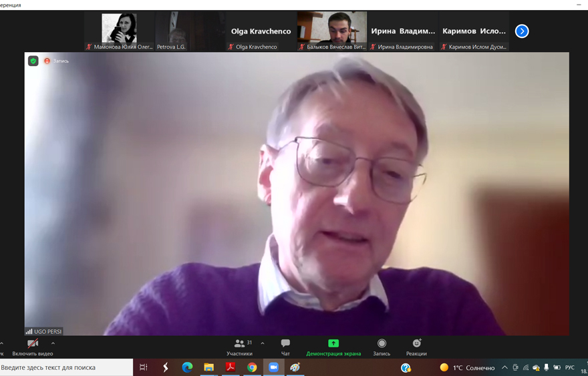Click the green encryption shield icon
The image size is (588, 376).
(x=33, y=61)
